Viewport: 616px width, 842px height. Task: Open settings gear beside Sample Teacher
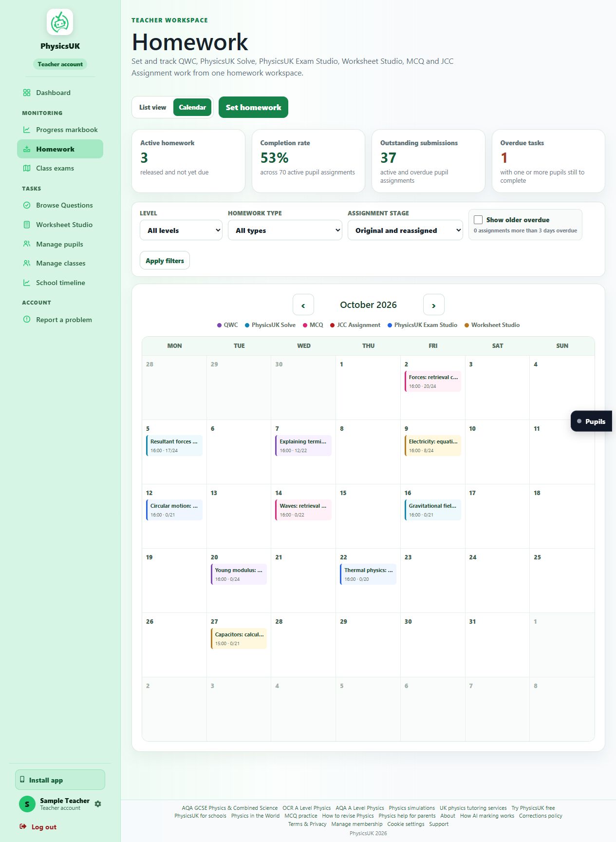pyautogui.click(x=98, y=804)
